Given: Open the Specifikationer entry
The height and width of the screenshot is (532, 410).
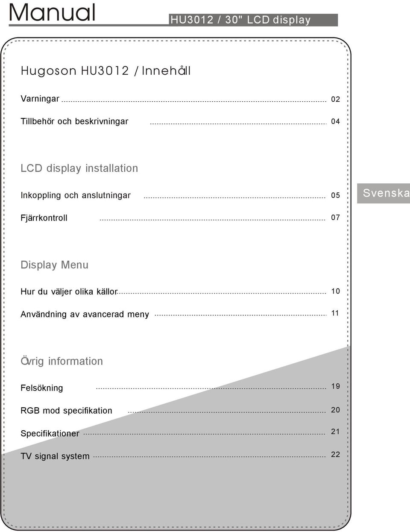Looking at the screenshot, I should click(50, 433).
